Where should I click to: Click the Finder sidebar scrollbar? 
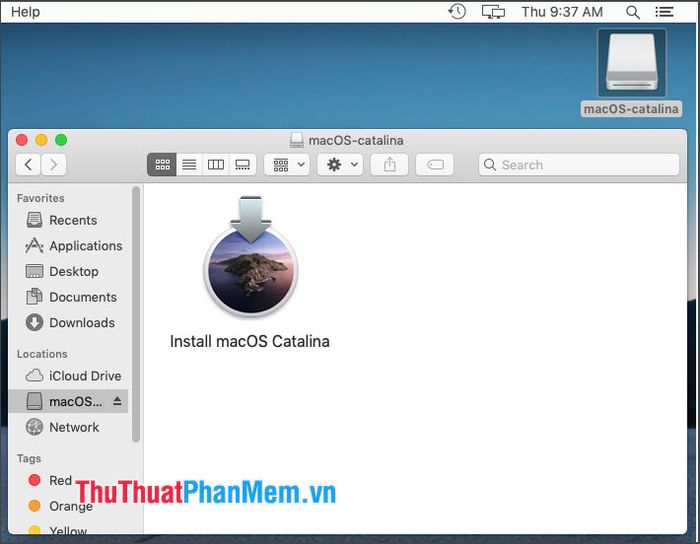coord(136,315)
